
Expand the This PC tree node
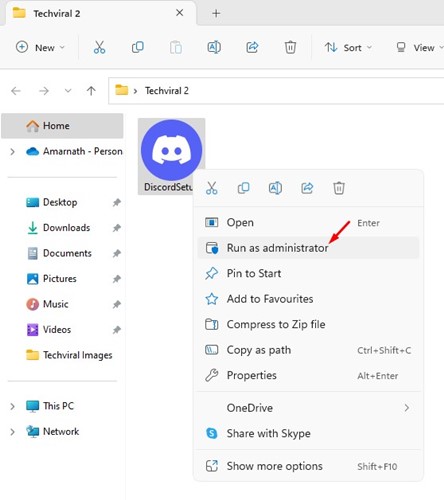point(12,406)
